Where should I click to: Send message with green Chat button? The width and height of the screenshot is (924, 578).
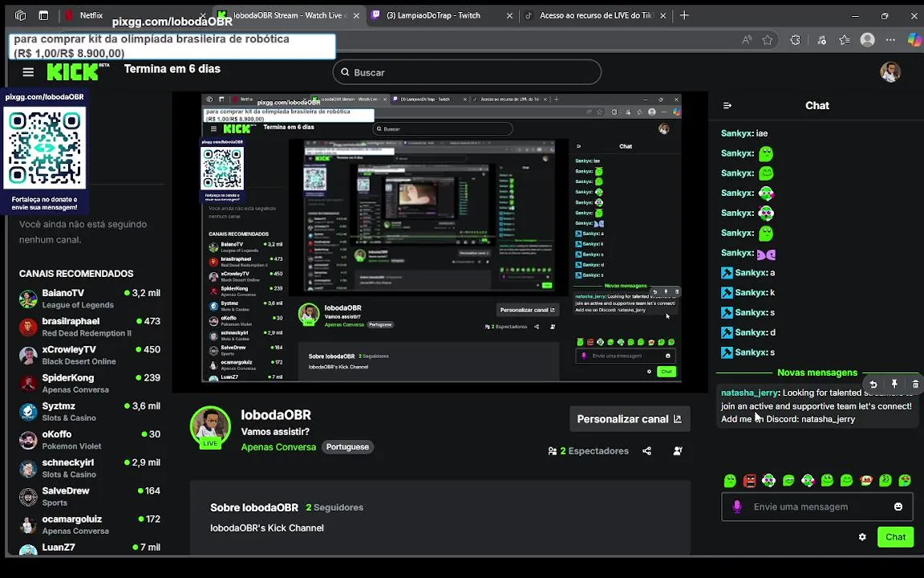(x=895, y=537)
